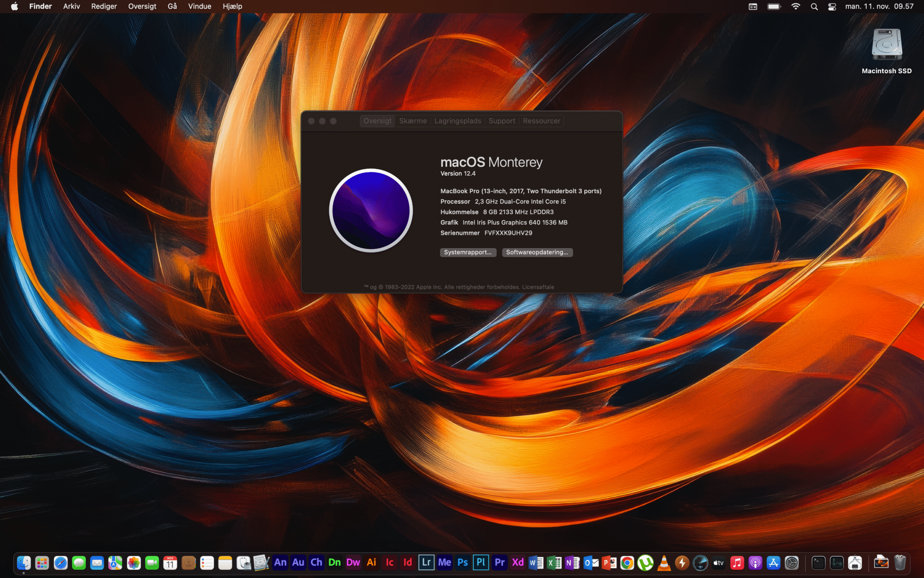Switch to the Skærme tab
Image resolution: width=924 pixels, height=578 pixels.
tap(413, 121)
